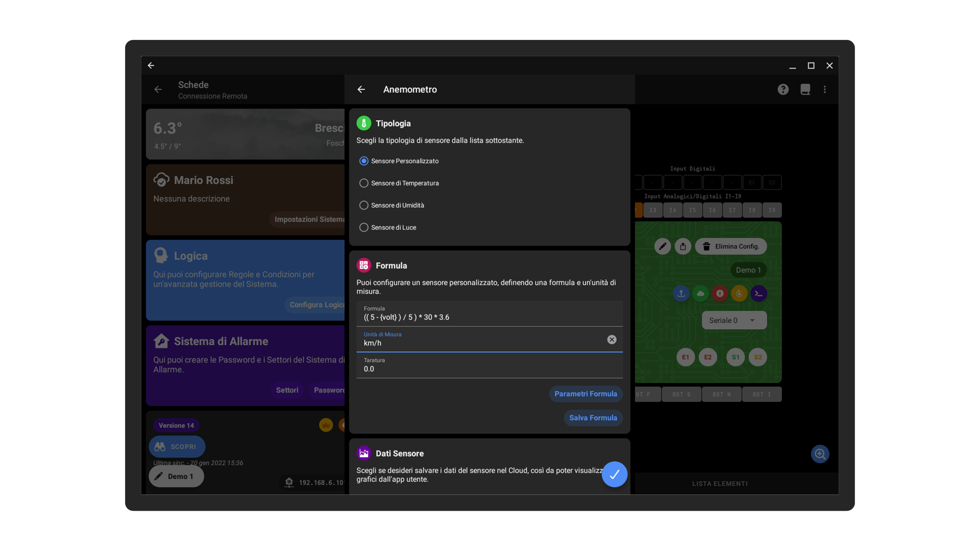Click the Elimina Config. button

pyautogui.click(x=731, y=246)
